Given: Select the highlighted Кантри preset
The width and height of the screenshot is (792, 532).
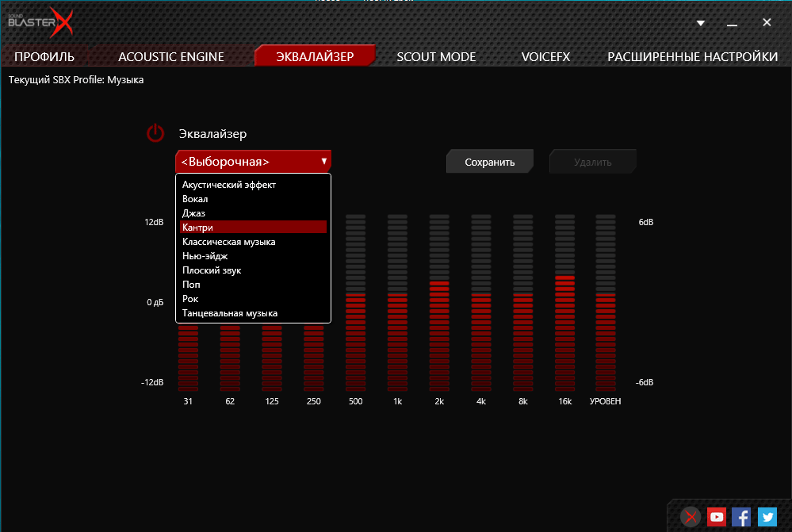Looking at the screenshot, I should 253,228.
